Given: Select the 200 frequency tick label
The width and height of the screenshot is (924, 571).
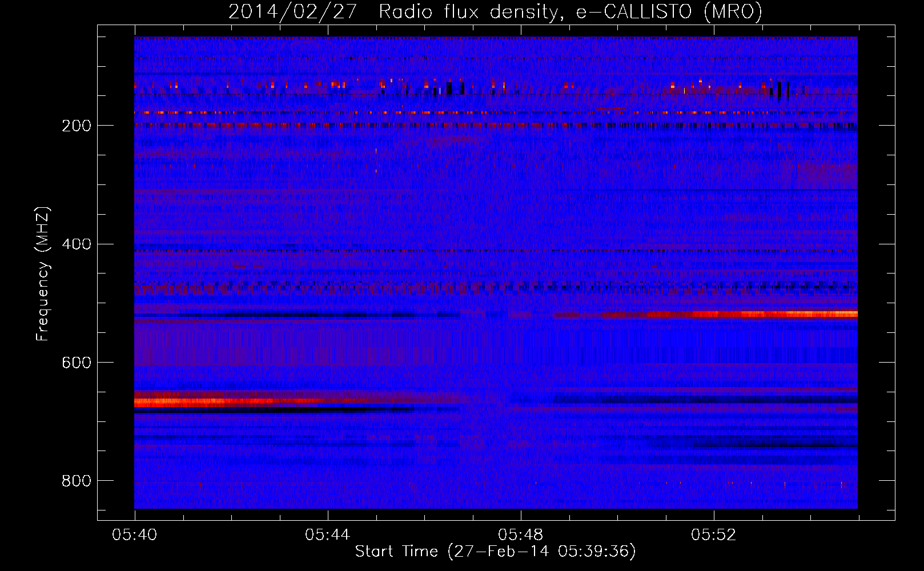Looking at the screenshot, I should point(77,126).
